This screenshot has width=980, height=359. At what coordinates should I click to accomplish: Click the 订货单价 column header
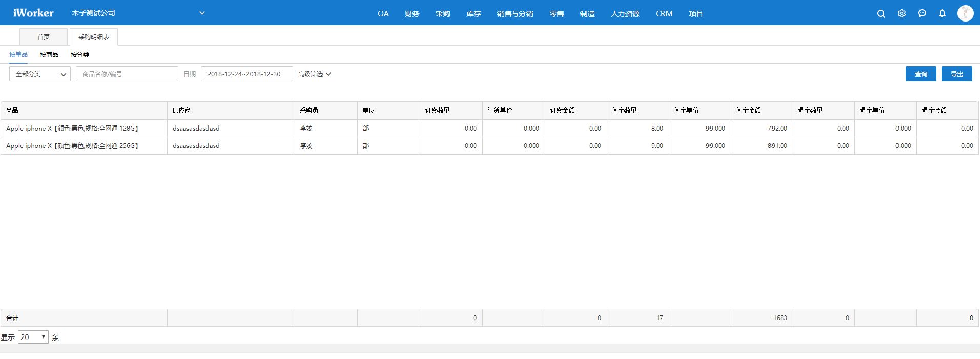513,110
